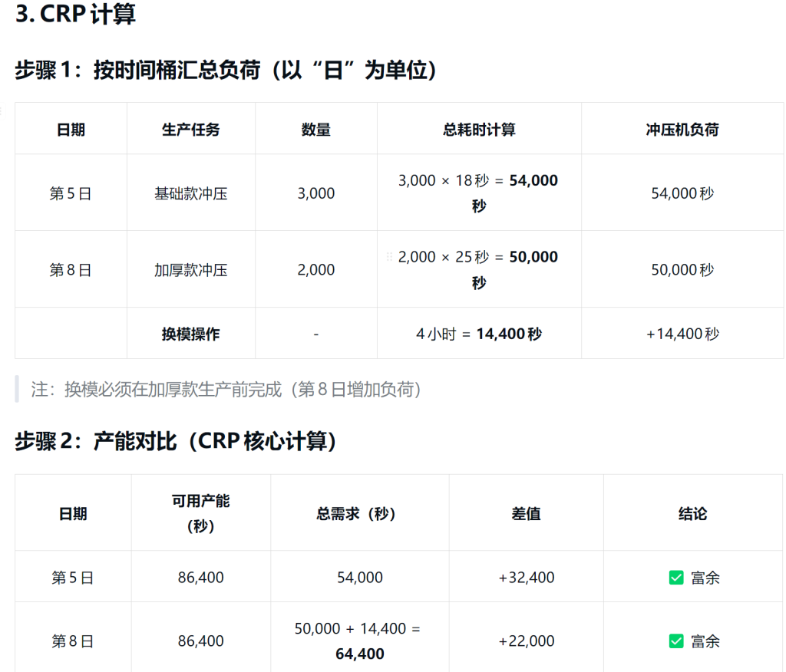This screenshot has width=786, height=672.
Task: Click the "日期" header in the capacity comparison table
Action: 73,514
